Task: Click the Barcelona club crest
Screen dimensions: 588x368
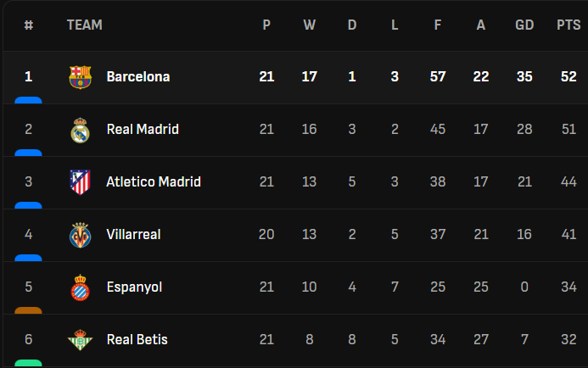Action: pos(80,77)
